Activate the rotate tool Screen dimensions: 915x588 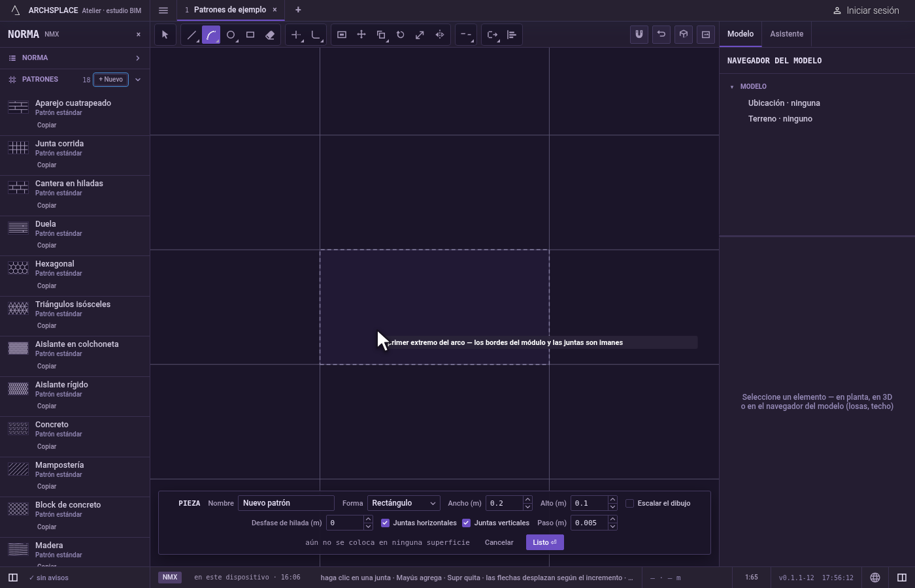coord(401,35)
